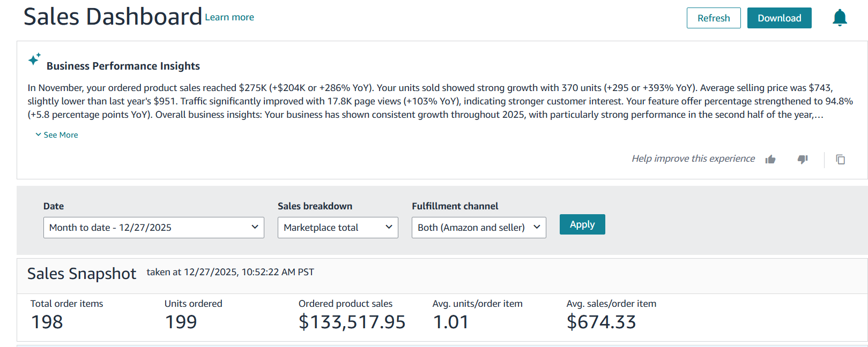Open the notifications bell
Screen dimensions: 868x347
pos(840,18)
